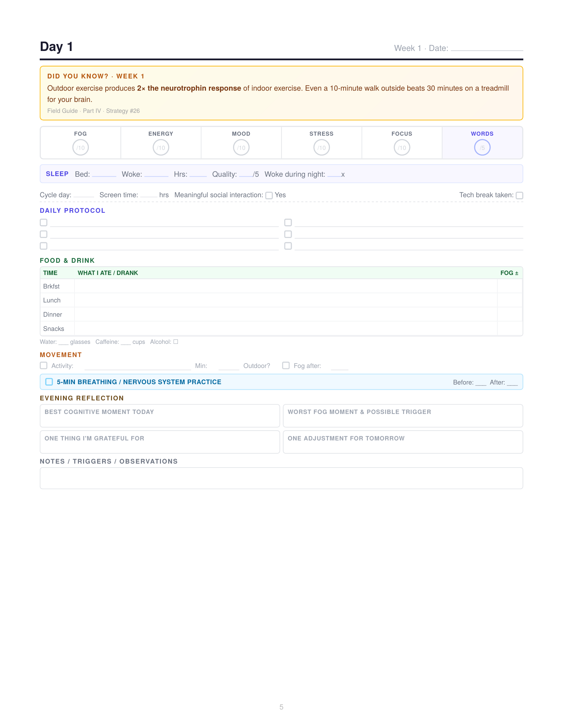Tick the Tech break taken checkbox
563x728 pixels.
tap(519, 196)
